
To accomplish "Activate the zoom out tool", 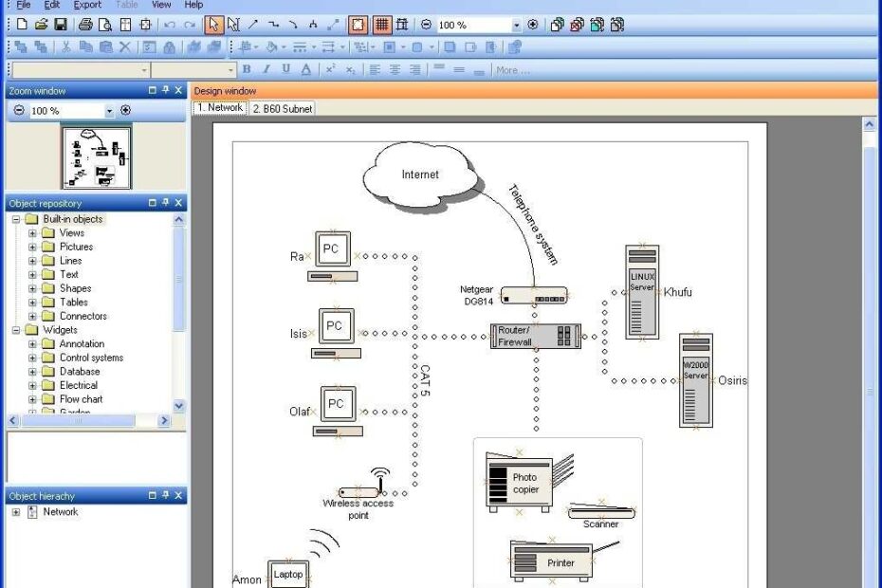I will pyautogui.click(x=429, y=26).
